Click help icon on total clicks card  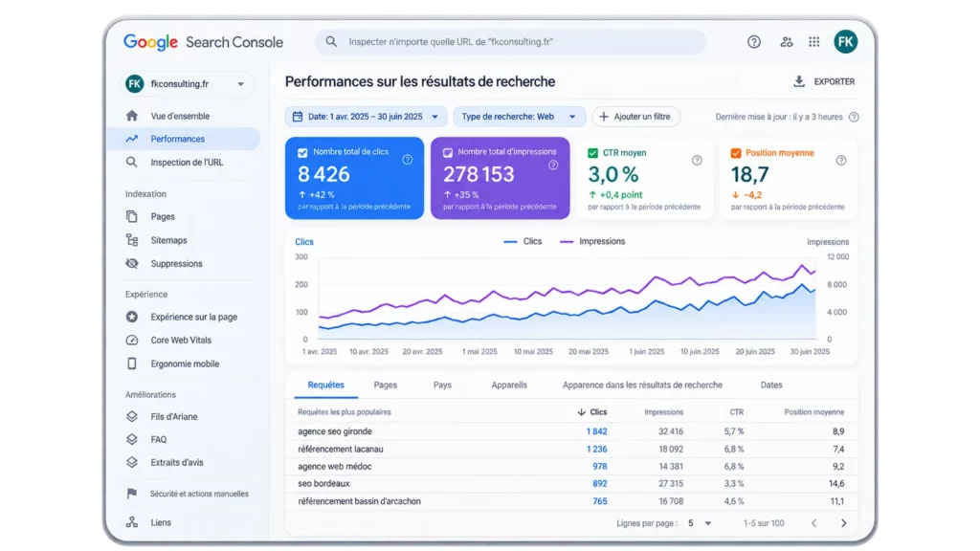(408, 160)
